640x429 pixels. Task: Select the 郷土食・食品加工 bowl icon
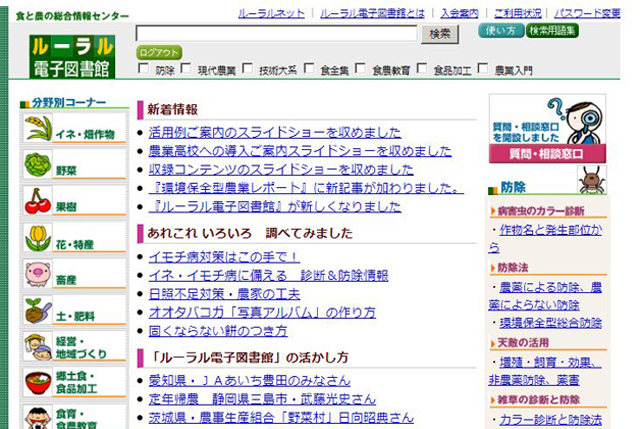[38, 384]
